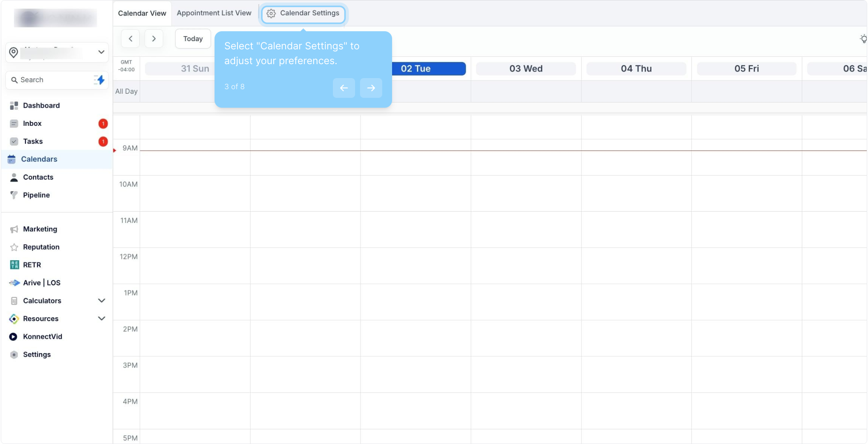Viewport: 868px width, 444px height.
Task: Click the Dashboard grid icon
Action: 14,106
